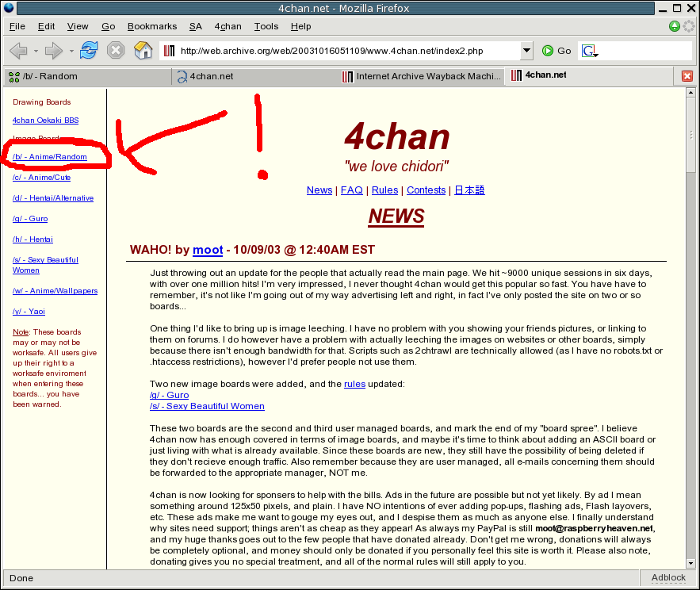Image resolution: width=700 pixels, height=590 pixels.
Task: Click the Forward arrow toolbar button
Action: pos(54,51)
